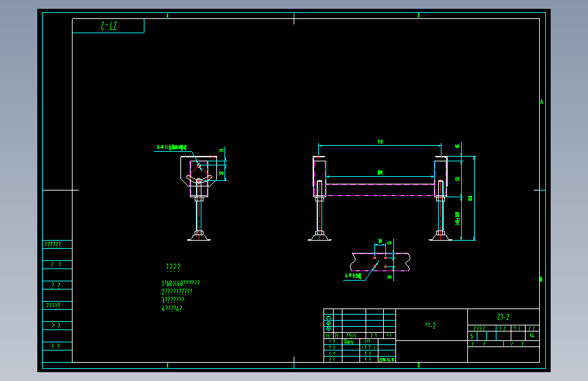Select the right leveling foot of the front view
This screenshot has width=588, height=381.
[x=440, y=236]
